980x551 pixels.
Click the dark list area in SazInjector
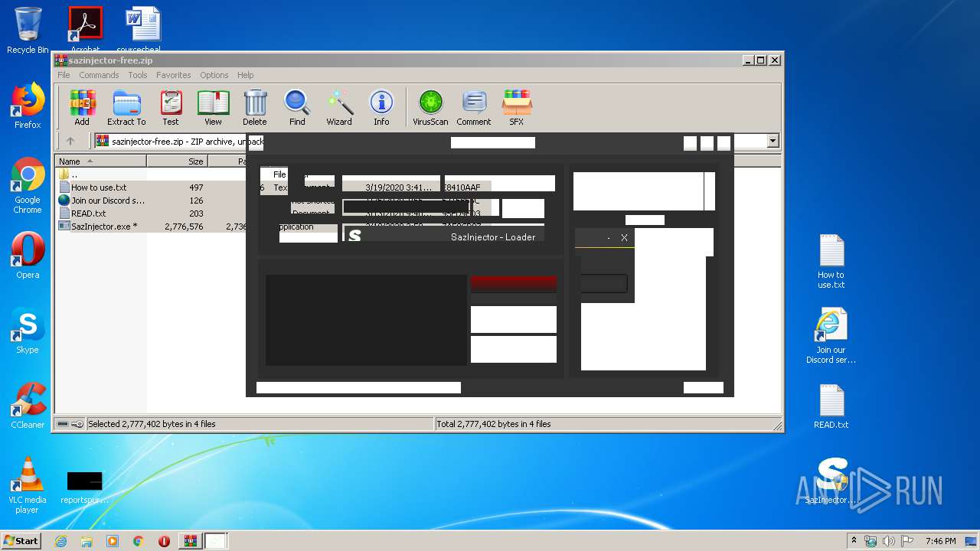[366, 320]
